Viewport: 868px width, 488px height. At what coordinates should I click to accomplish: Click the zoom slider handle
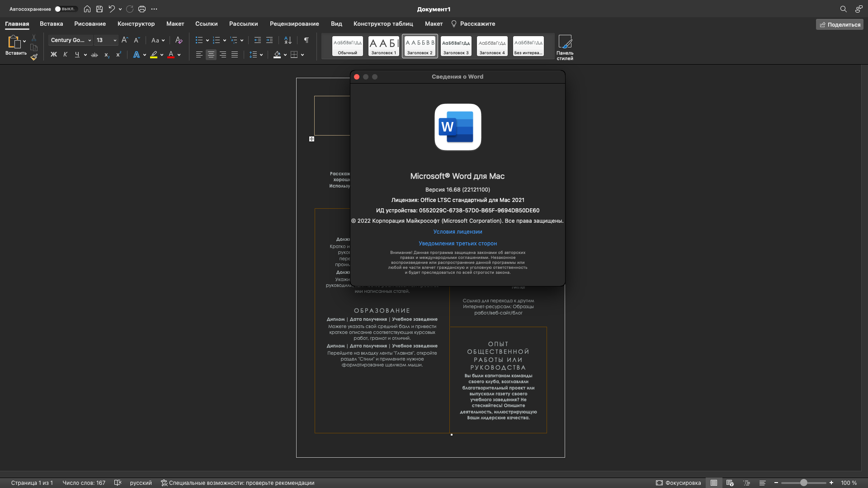[804, 483]
